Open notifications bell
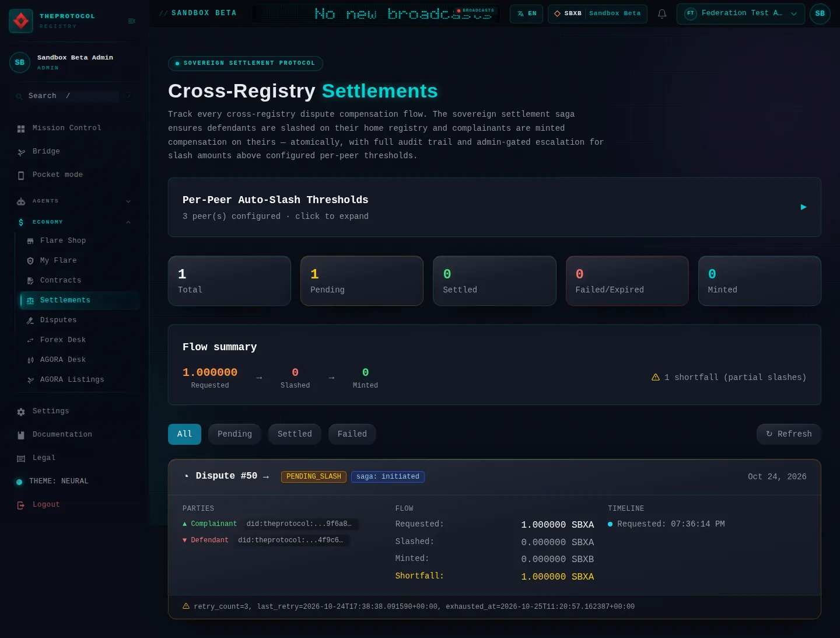 [x=662, y=13]
